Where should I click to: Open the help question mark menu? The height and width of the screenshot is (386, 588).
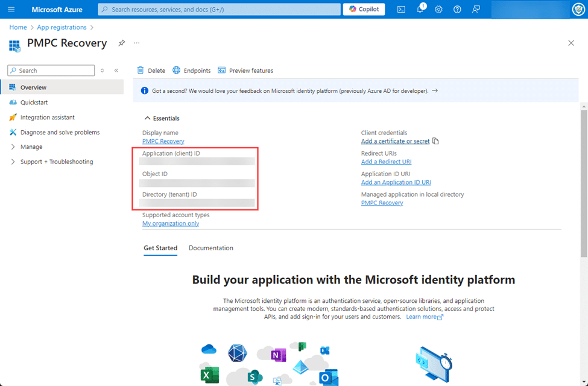tap(457, 9)
